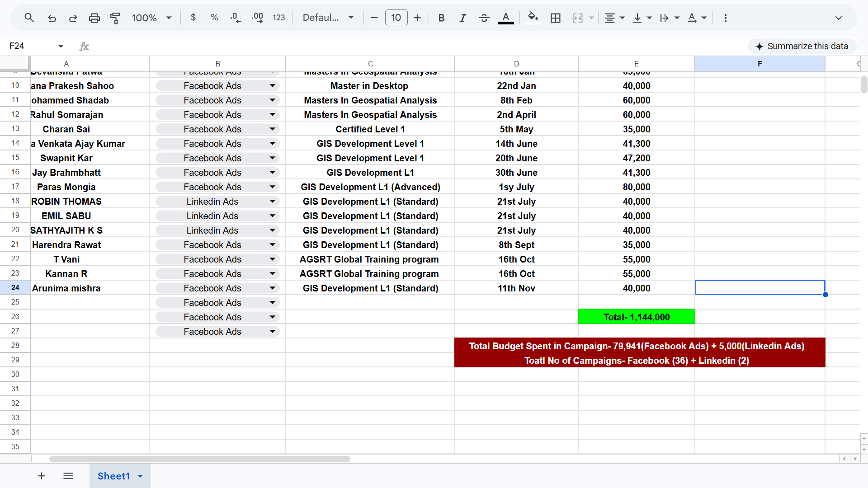Click the search menus magnifier icon
The image size is (868, 488).
(29, 18)
